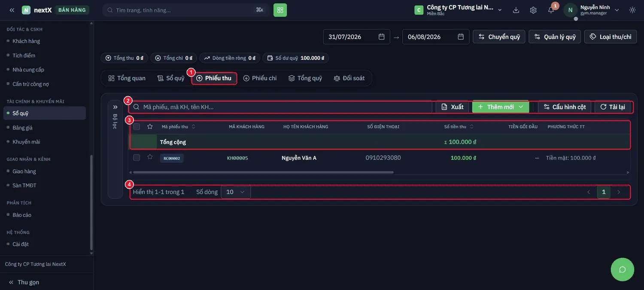
Task: Open Loại thu/chi button
Action: (x=611, y=37)
